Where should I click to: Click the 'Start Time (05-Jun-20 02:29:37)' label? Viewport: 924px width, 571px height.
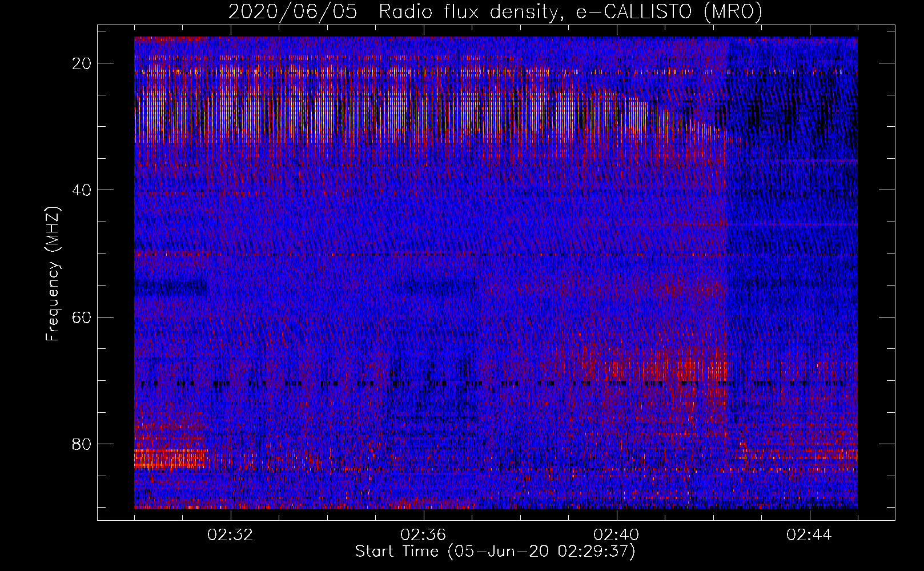click(495, 552)
